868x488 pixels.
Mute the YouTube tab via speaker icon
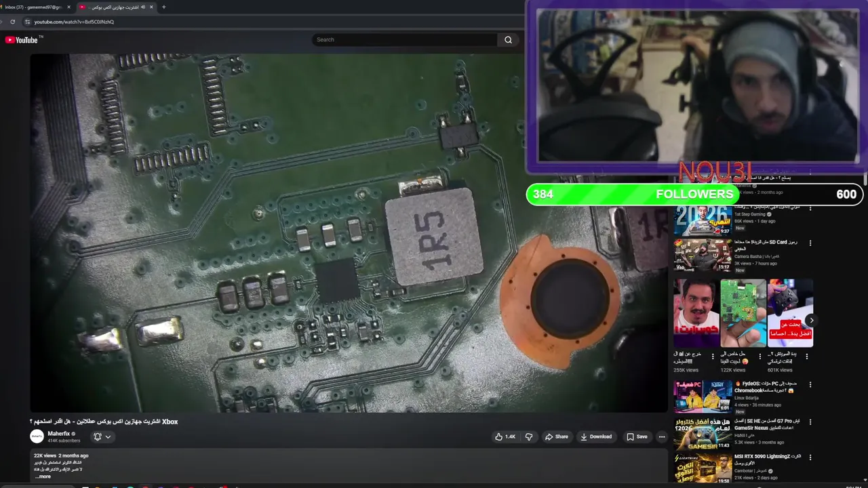(144, 7)
